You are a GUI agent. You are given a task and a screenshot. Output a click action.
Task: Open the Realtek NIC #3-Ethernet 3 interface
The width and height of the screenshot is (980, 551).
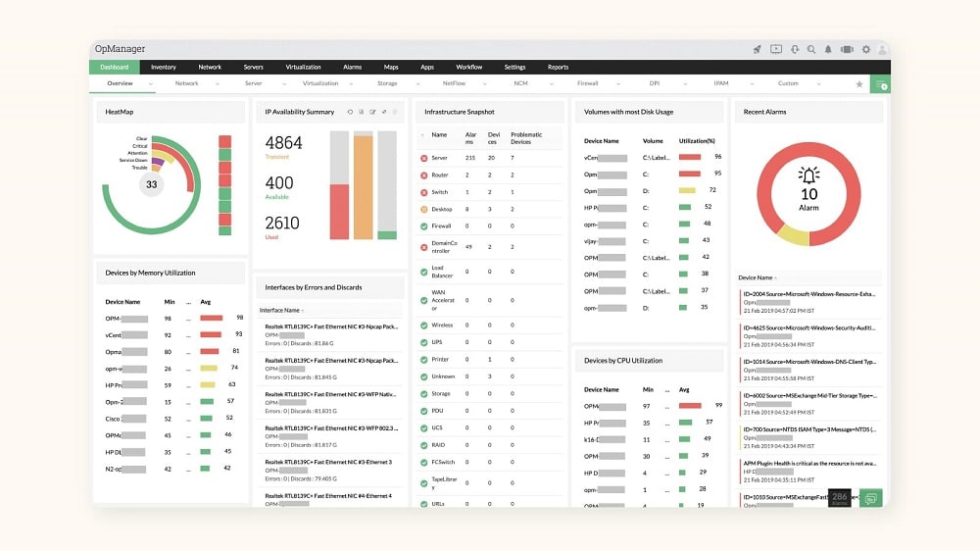328,462
